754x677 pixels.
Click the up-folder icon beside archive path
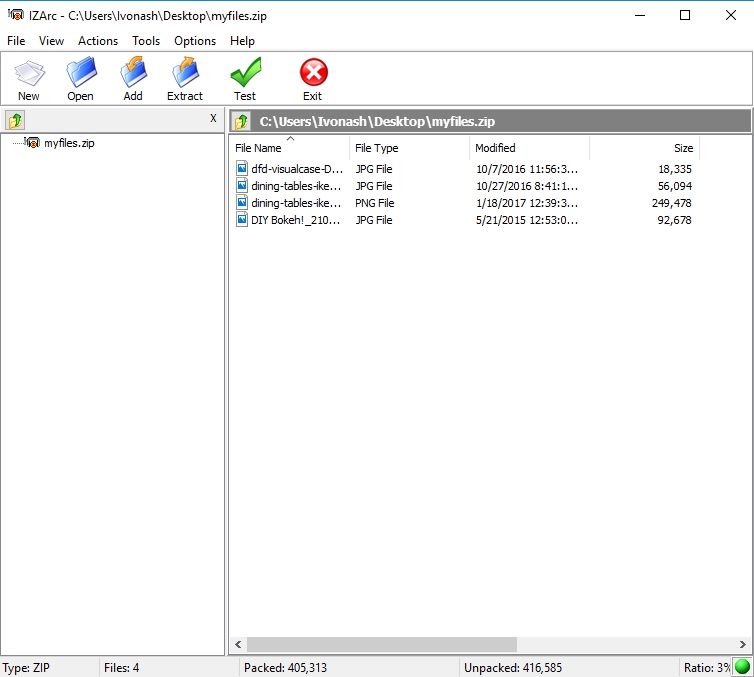(241, 121)
